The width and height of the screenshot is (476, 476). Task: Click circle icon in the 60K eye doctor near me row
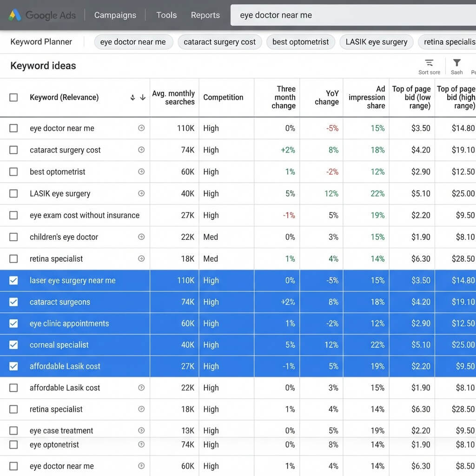click(141, 466)
